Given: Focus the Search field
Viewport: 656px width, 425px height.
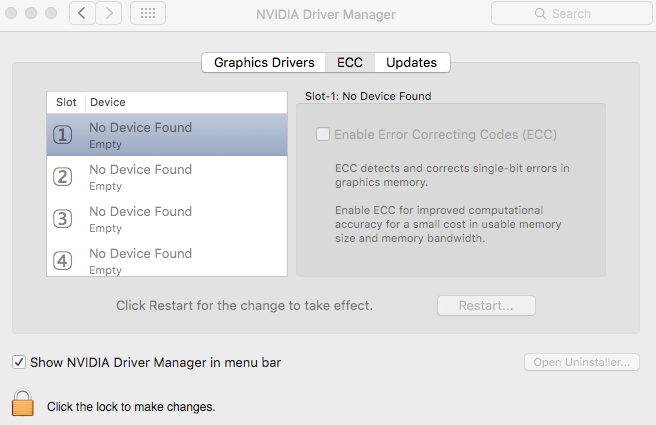Looking at the screenshot, I should [571, 13].
